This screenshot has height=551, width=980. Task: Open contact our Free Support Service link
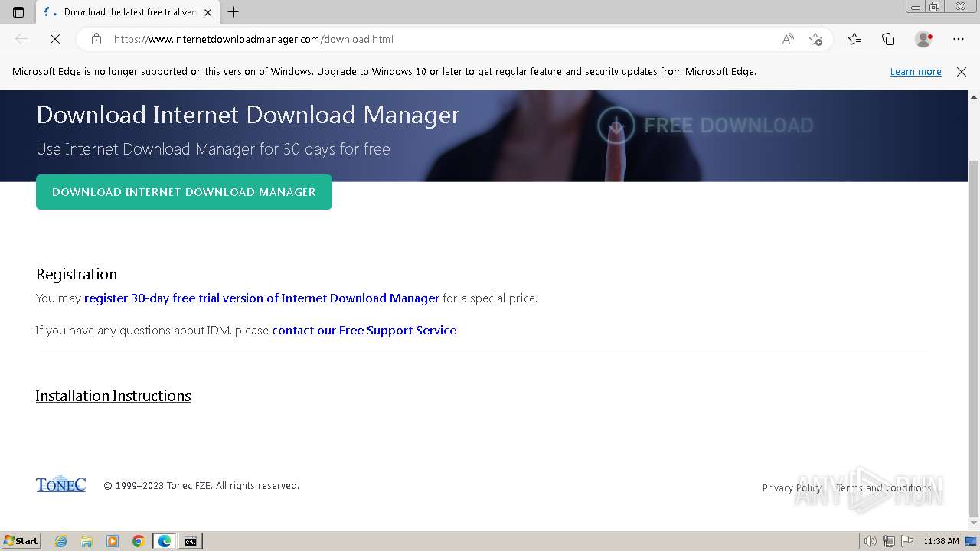[364, 330]
